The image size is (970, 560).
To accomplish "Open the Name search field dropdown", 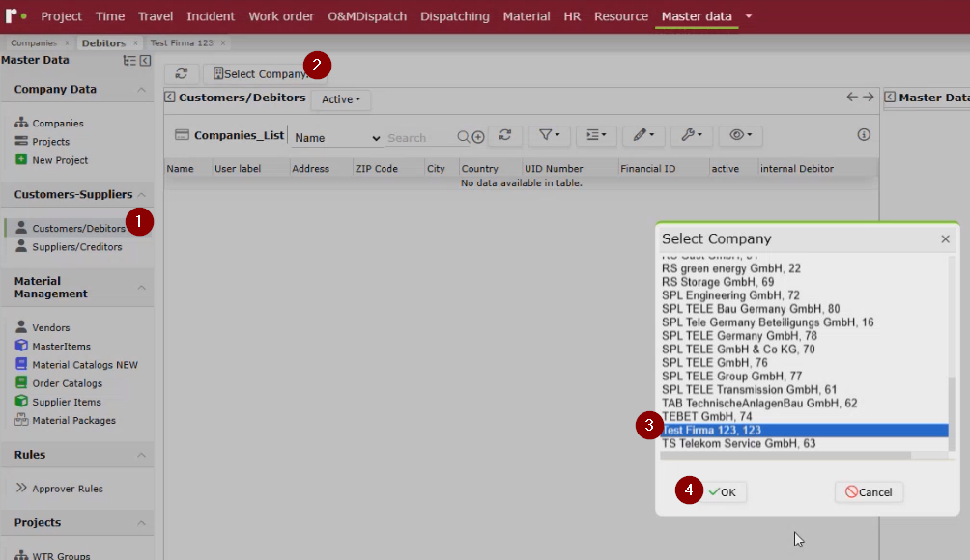I will coord(337,138).
